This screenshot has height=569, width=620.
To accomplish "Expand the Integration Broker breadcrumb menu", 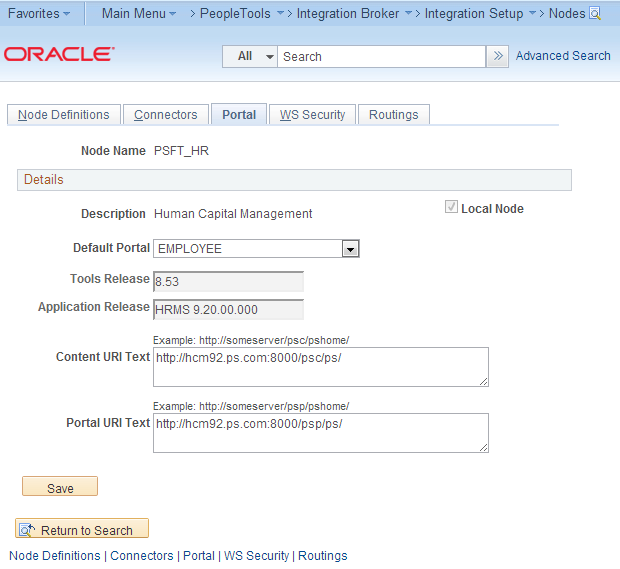I will click(x=408, y=13).
